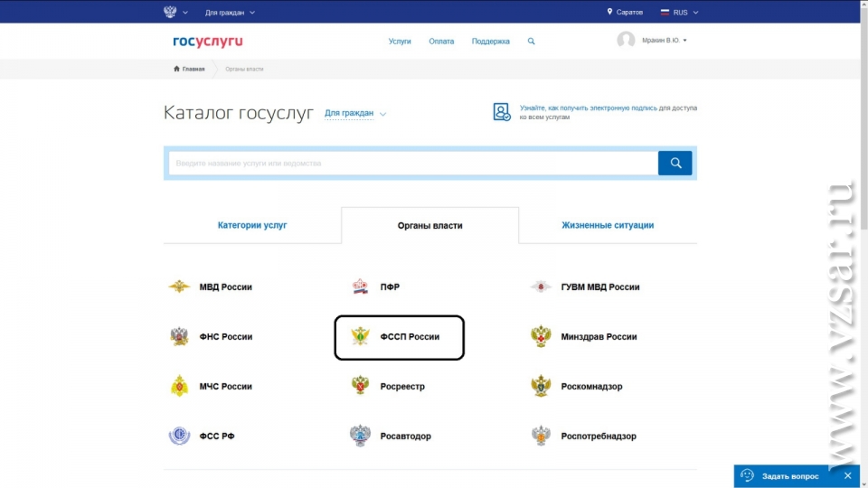Open the ФНС России link

[x=226, y=336]
